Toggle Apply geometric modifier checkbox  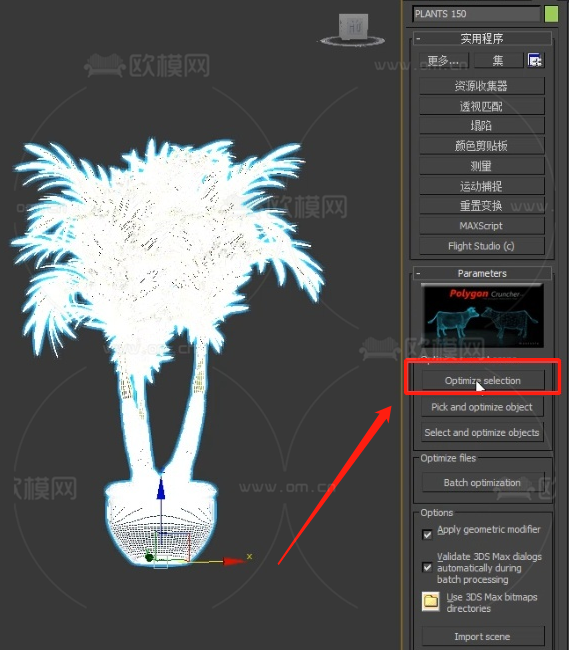point(427,534)
